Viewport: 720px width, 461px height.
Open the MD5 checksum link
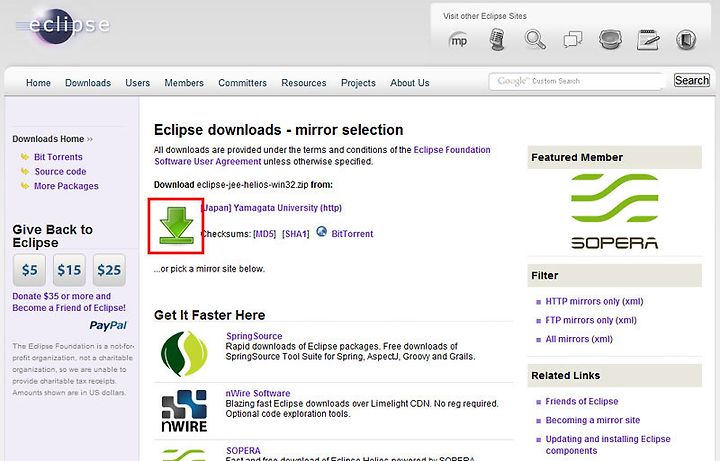(x=265, y=234)
